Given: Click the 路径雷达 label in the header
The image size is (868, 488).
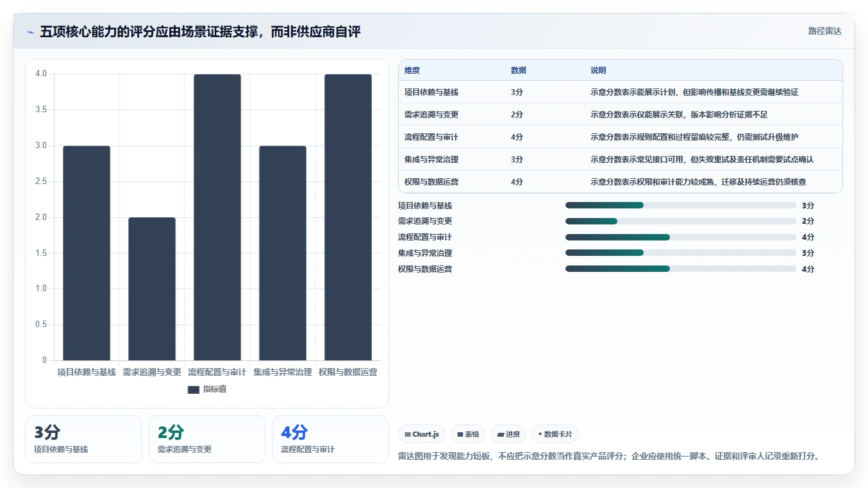Looking at the screenshot, I should pos(824,31).
